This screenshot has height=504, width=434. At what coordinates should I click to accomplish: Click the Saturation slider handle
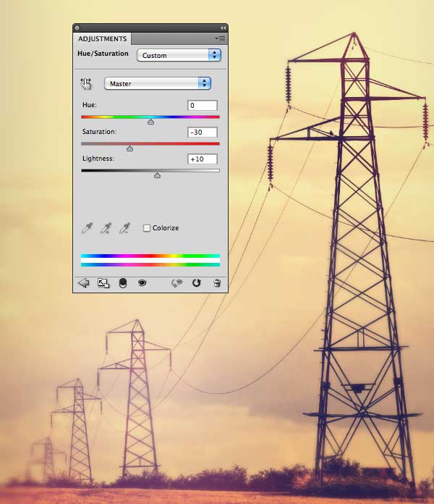129,148
